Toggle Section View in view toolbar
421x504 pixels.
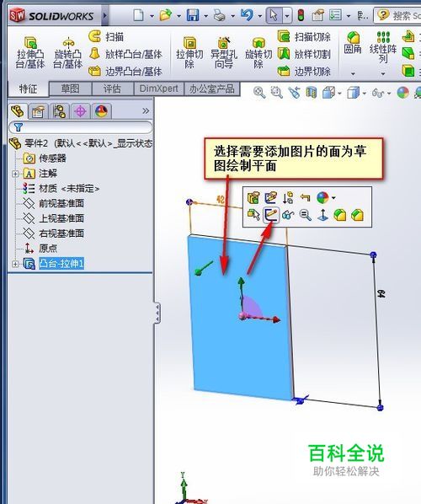pos(311,93)
